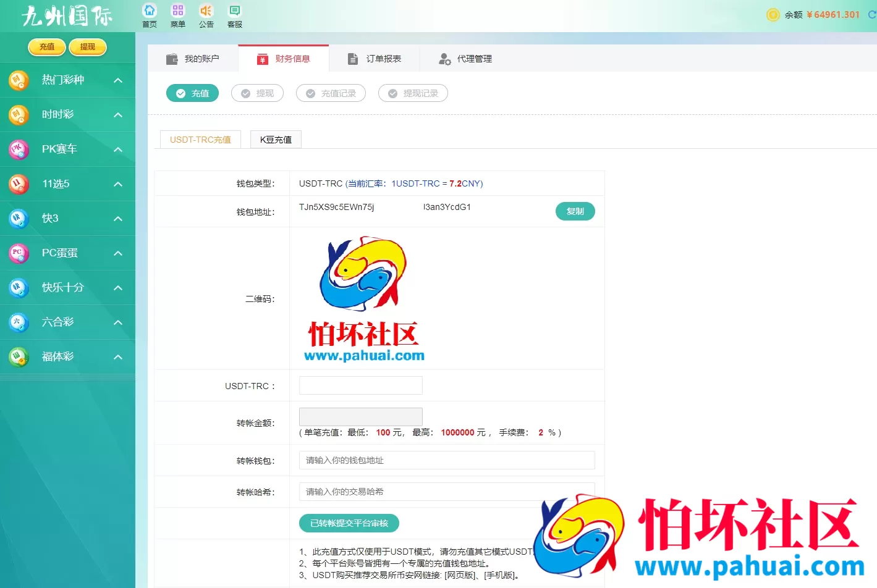This screenshot has width=877, height=588.
Task: Click the PC蛋蛋 category icon
Action: coord(19,253)
